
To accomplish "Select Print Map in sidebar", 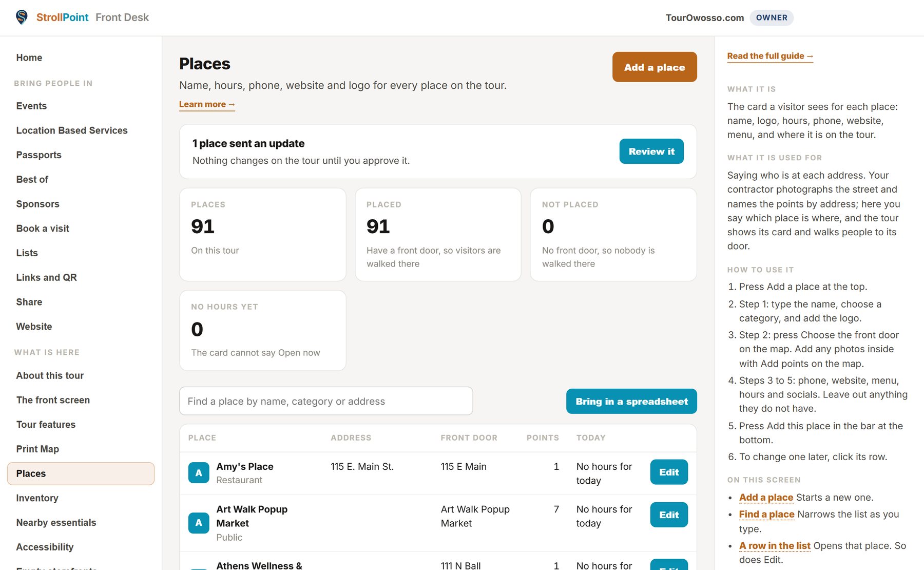I will 37,449.
